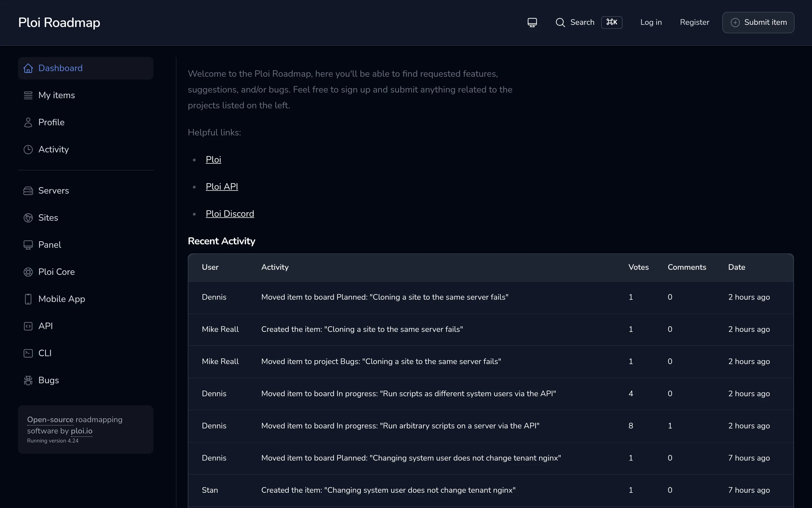
Task: Click the magnifying glass search icon
Action: 560,23
